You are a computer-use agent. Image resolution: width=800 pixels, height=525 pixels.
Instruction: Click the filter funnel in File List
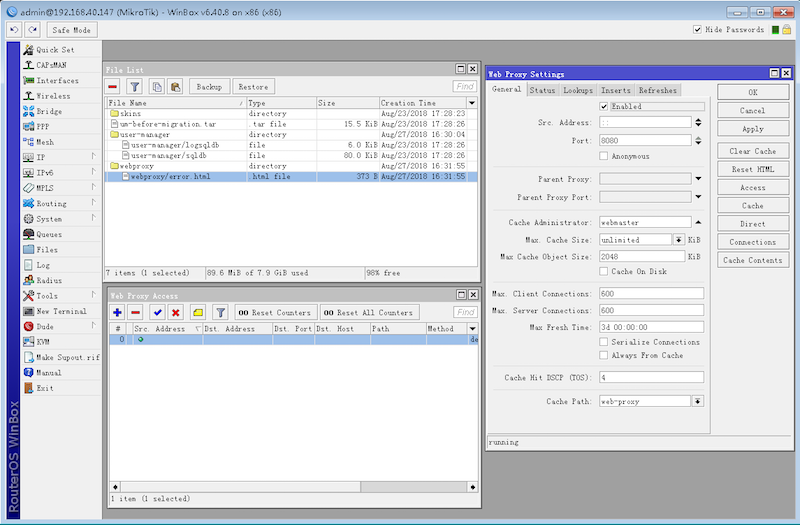tap(135, 87)
